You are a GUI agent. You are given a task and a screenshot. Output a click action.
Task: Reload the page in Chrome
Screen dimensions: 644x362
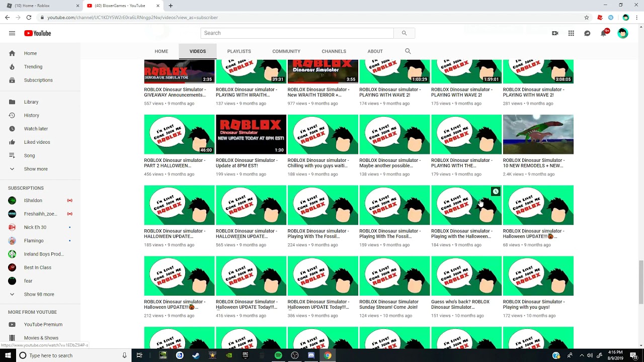click(x=29, y=18)
